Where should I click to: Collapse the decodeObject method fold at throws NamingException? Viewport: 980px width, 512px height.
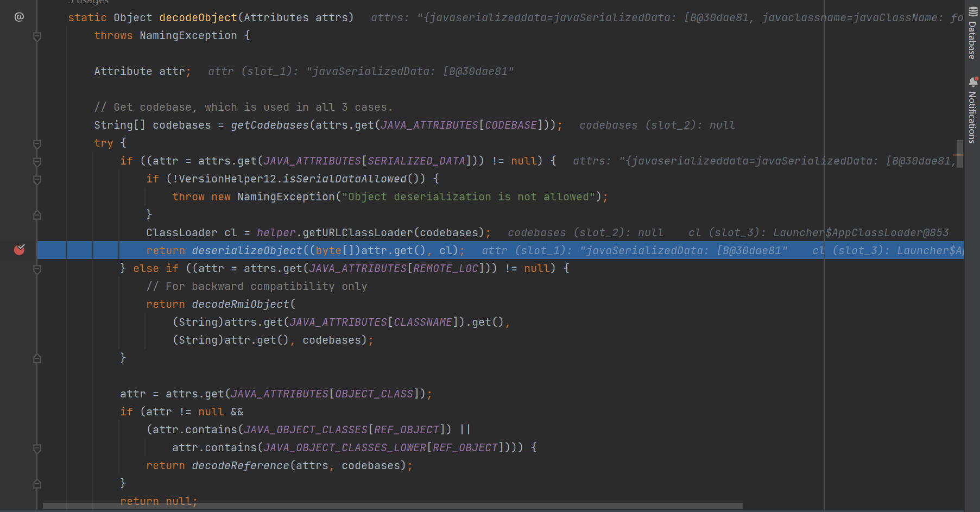pyautogui.click(x=37, y=36)
